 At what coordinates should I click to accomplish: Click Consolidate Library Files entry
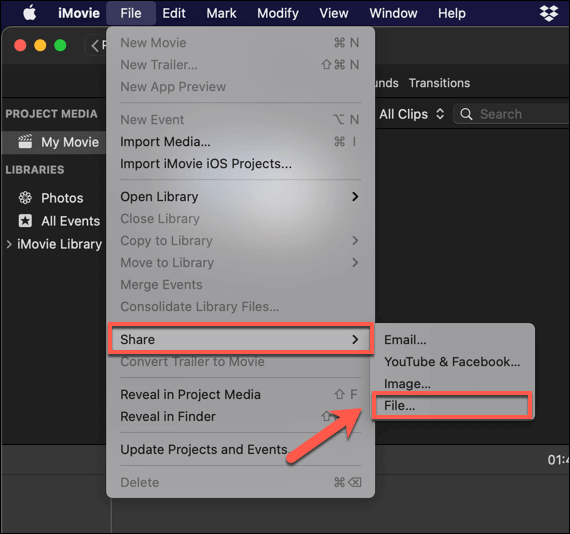(240, 306)
